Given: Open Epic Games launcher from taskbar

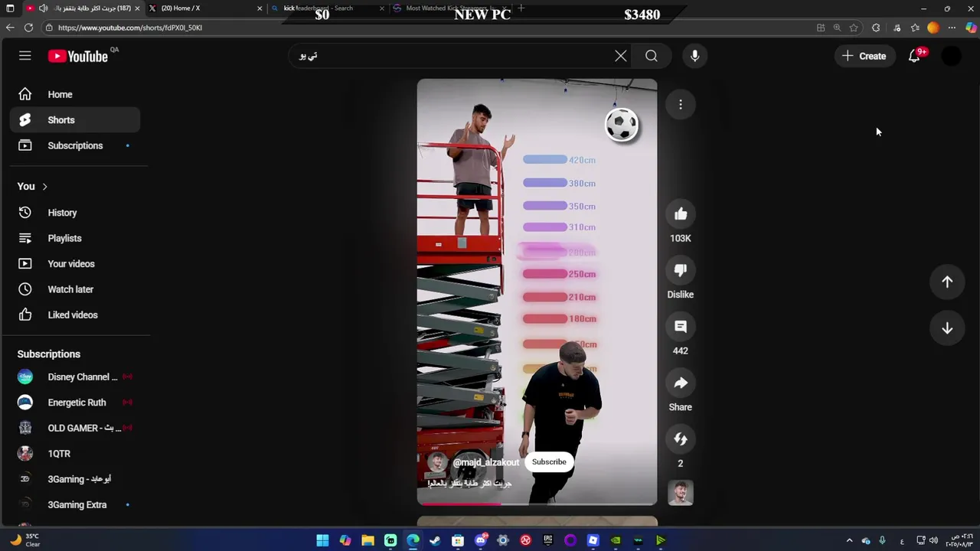Looking at the screenshot, I should [x=547, y=541].
